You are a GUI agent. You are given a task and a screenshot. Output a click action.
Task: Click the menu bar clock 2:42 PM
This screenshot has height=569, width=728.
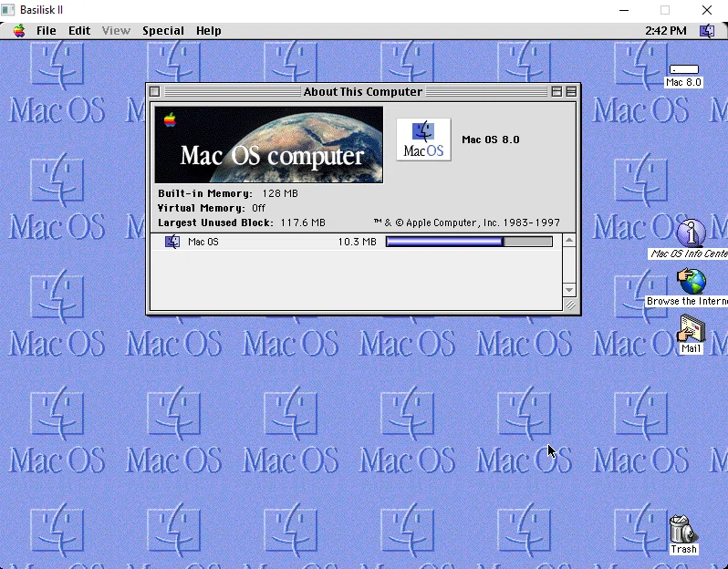tap(665, 31)
